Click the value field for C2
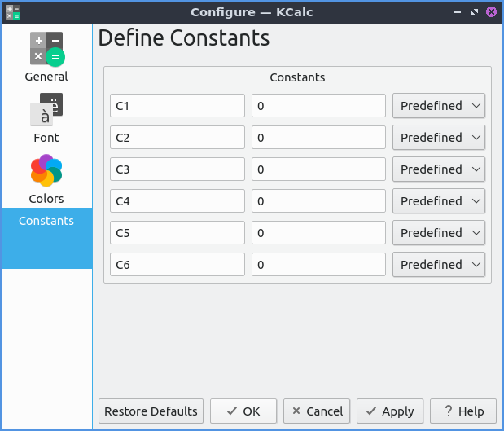Viewport: 504px width, 431px height. [318, 138]
